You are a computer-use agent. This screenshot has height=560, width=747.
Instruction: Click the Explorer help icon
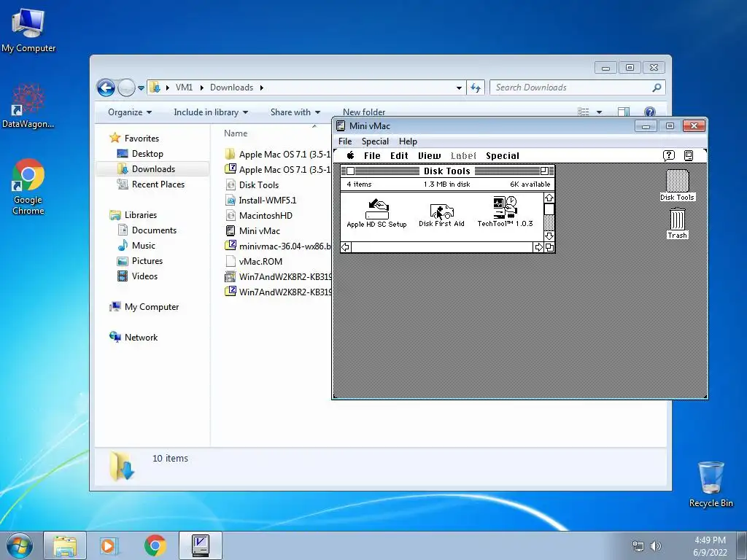[650, 112]
